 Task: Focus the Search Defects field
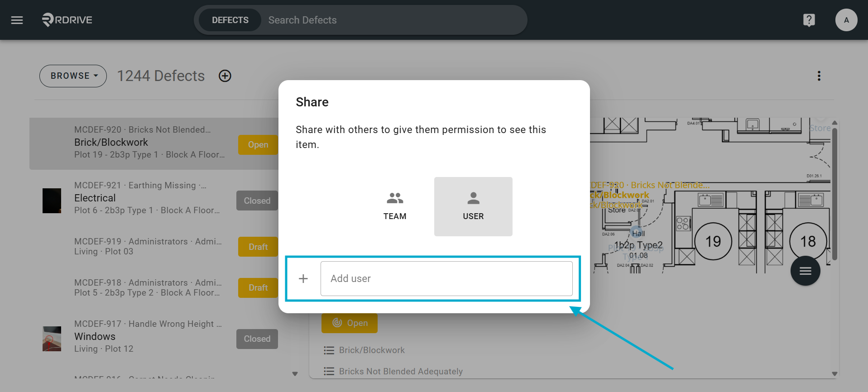[x=393, y=20]
